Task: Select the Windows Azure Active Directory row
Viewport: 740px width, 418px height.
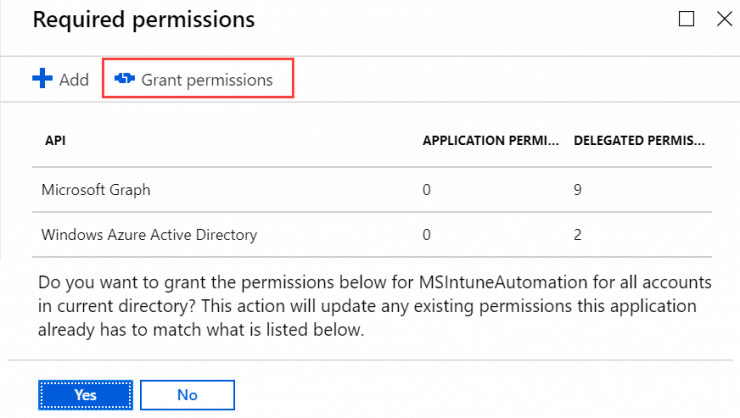Action: click(149, 235)
